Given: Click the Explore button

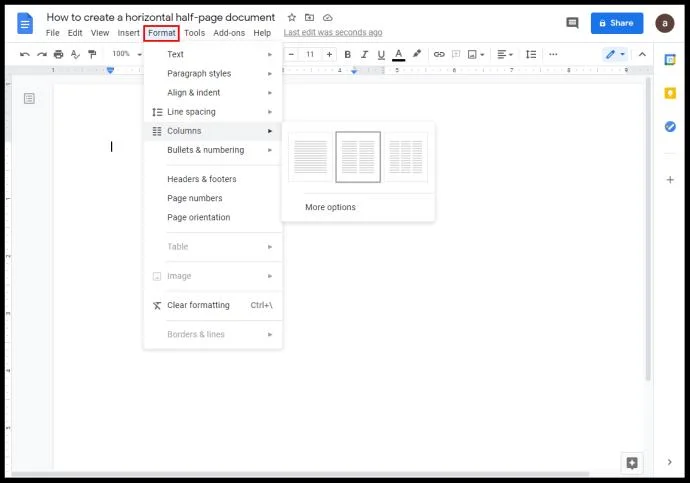Looking at the screenshot, I should coord(632,463).
